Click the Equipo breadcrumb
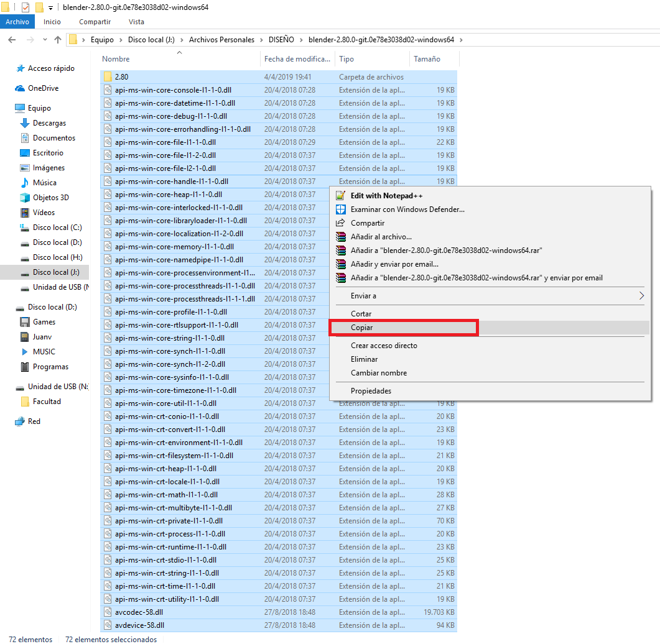The height and width of the screenshot is (644, 660). click(x=102, y=40)
